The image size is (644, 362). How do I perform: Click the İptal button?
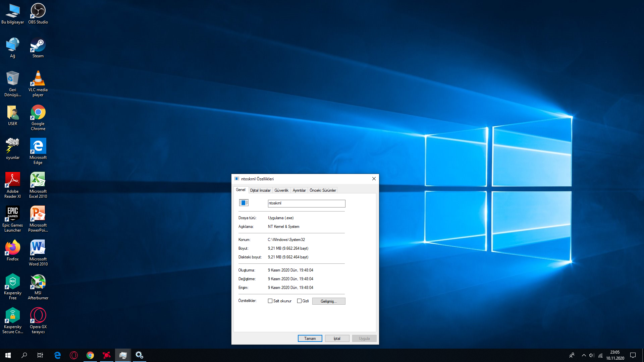coord(337,339)
